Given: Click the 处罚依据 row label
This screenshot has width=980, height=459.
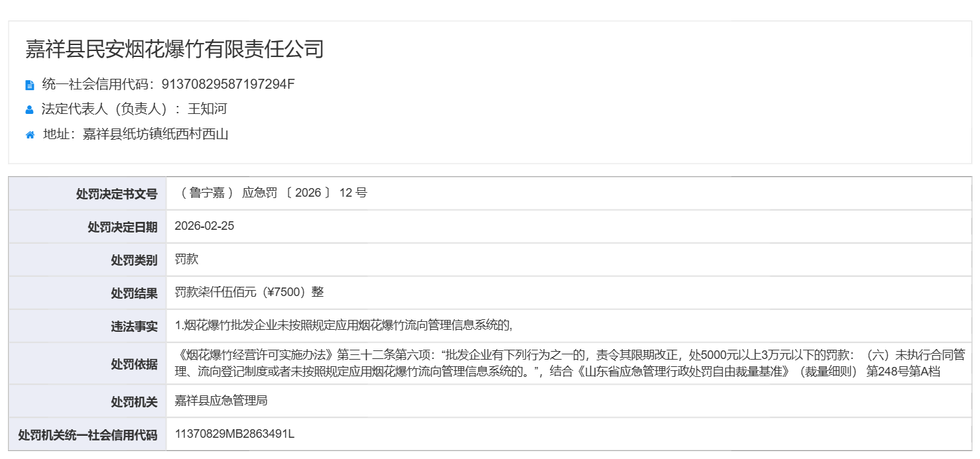Looking at the screenshot, I should coord(134,364).
